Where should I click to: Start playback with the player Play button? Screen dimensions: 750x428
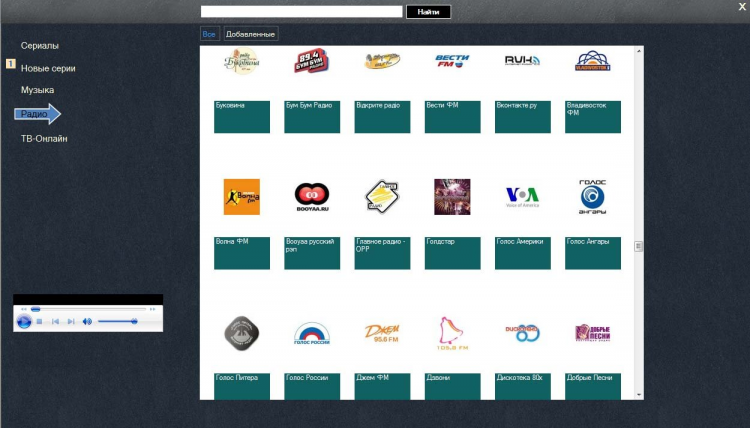(x=23, y=321)
